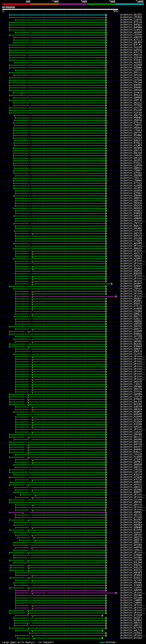Screen dimensions: 146x644
Task: Select hit label UniRef100_B1P864
Action: click(x=131, y=522)
